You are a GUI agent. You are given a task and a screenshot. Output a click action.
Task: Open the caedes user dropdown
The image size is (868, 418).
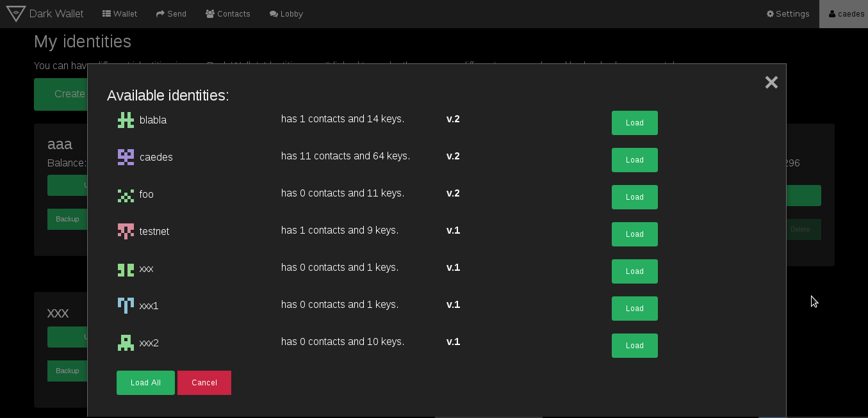click(x=846, y=13)
